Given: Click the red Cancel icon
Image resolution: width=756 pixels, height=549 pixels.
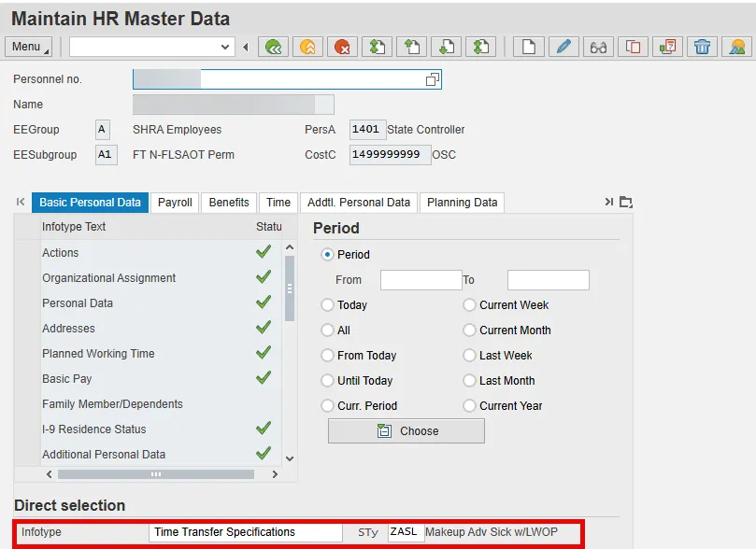Looking at the screenshot, I should (x=342, y=48).
